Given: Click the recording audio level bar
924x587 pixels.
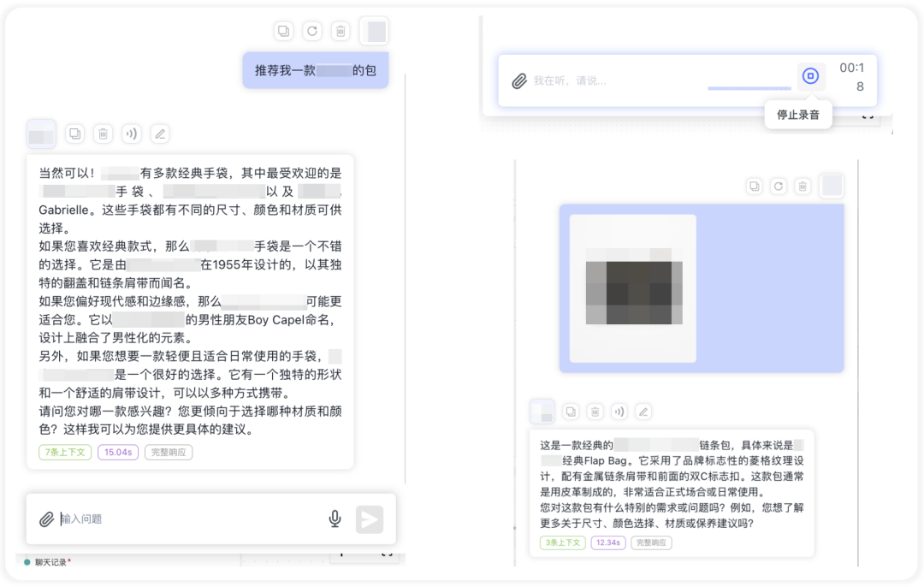Looking at the screenshot, I should coord(749,88).
